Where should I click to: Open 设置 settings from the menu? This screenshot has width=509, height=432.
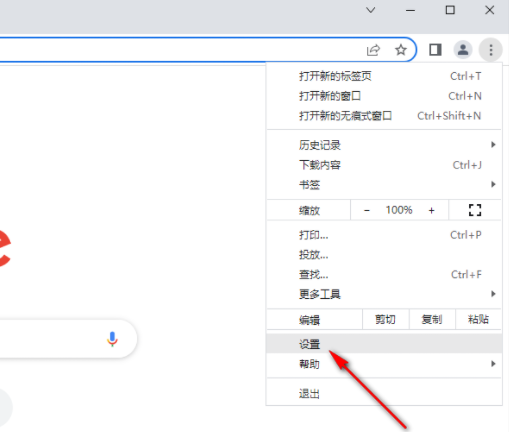(384, 344)
